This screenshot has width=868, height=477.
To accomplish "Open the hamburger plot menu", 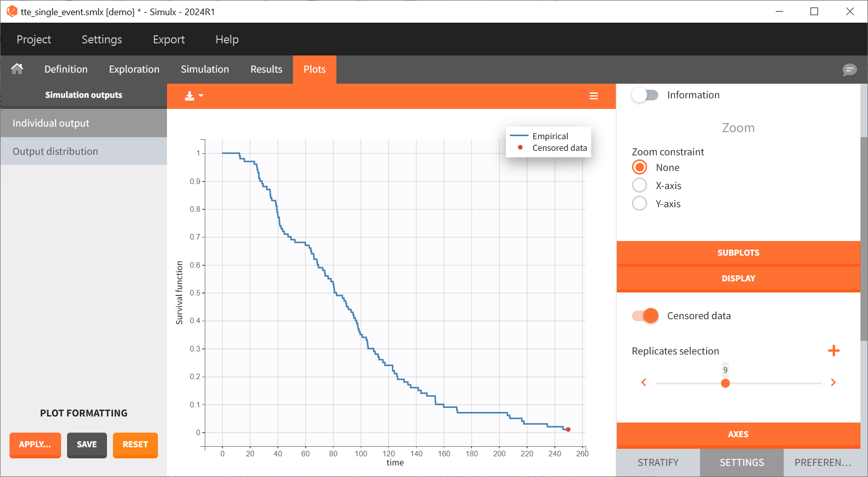I will tap(594, 96).
